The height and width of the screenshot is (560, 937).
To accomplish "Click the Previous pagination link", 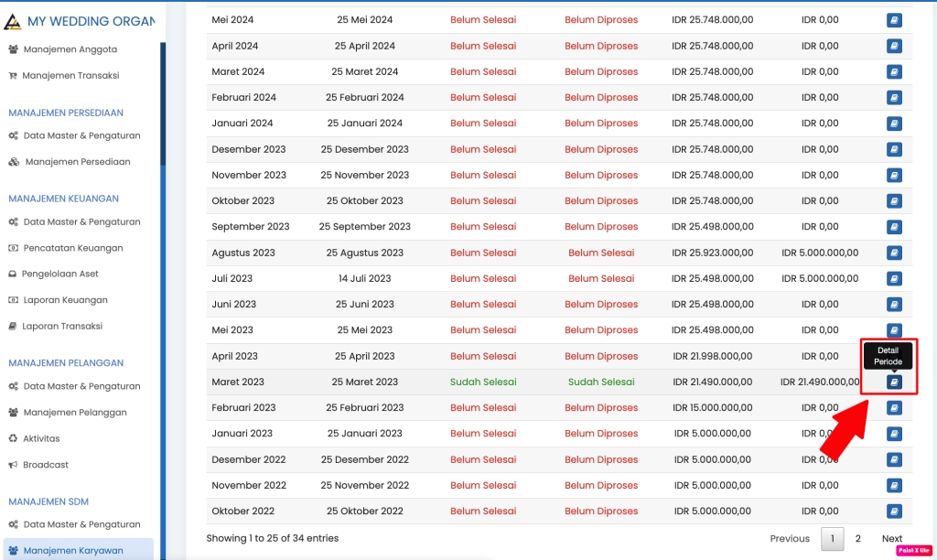I will [789, 538].
